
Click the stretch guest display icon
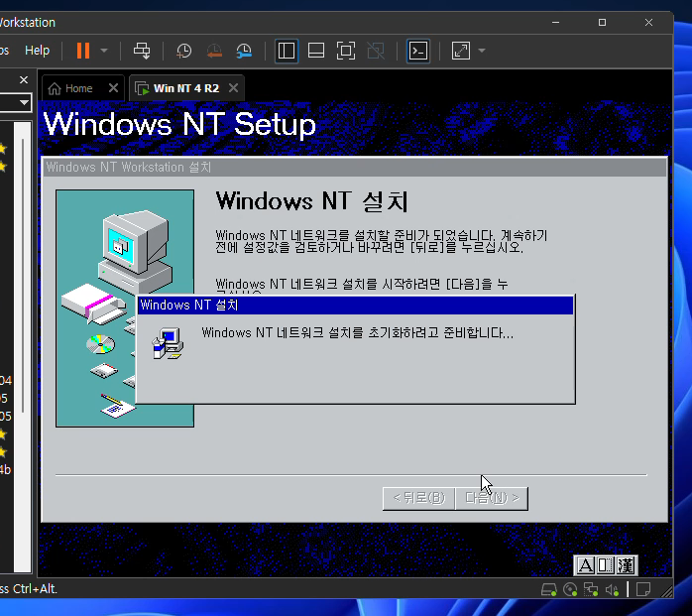pos(461,51)
